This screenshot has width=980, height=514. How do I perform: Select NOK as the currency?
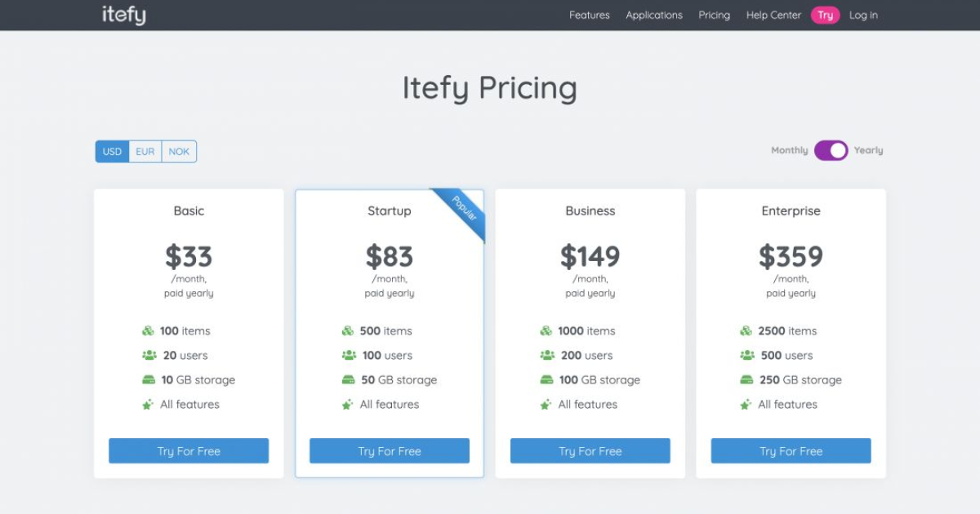click(179, 151)
